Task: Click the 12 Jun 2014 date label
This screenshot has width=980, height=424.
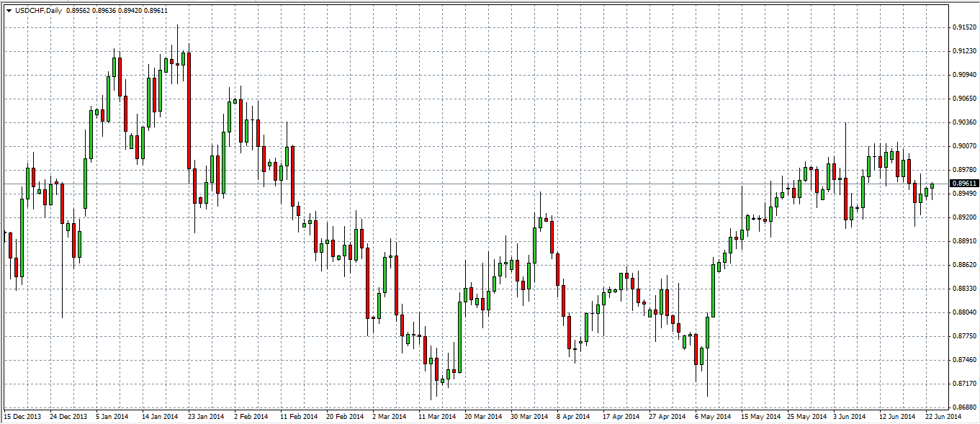Action: coord(898,417)
